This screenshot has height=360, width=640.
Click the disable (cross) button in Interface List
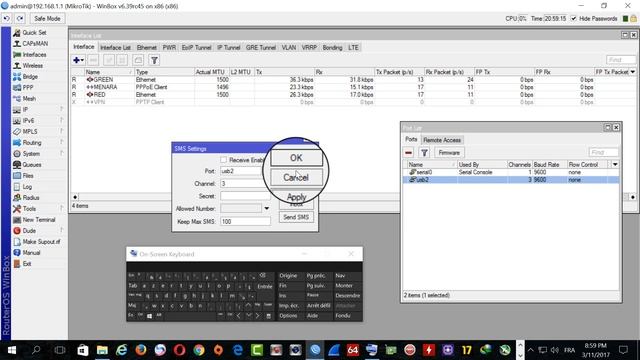tap(122, 60)
